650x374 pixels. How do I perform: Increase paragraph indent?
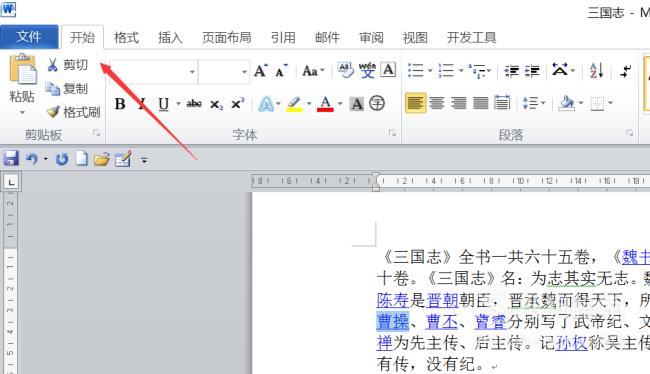(x=532, y=71)
